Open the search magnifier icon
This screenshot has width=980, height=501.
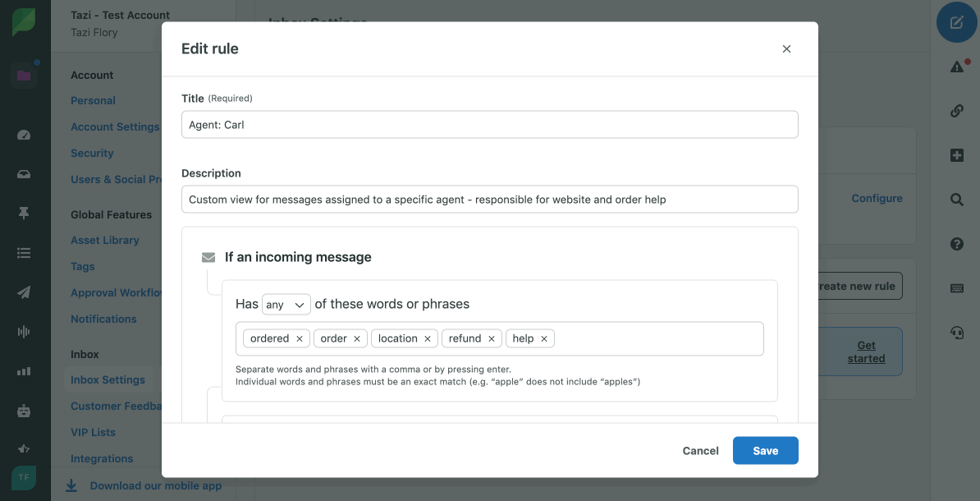[956, 200]
